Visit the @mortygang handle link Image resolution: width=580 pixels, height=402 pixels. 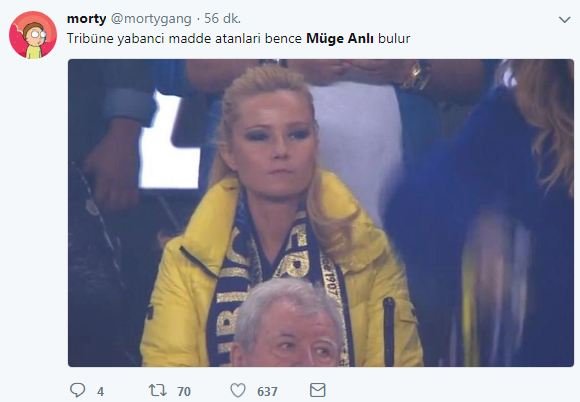tap(151, 18)
